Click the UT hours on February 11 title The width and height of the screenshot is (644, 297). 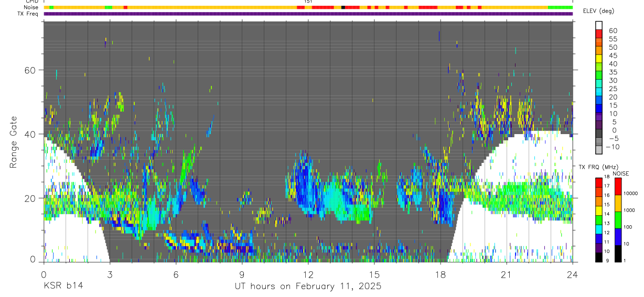[308, 287]
